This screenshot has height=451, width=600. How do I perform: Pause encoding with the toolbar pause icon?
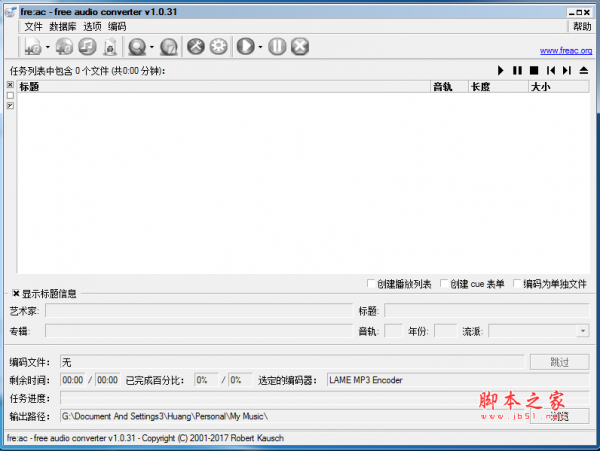[x=277, y=47]
